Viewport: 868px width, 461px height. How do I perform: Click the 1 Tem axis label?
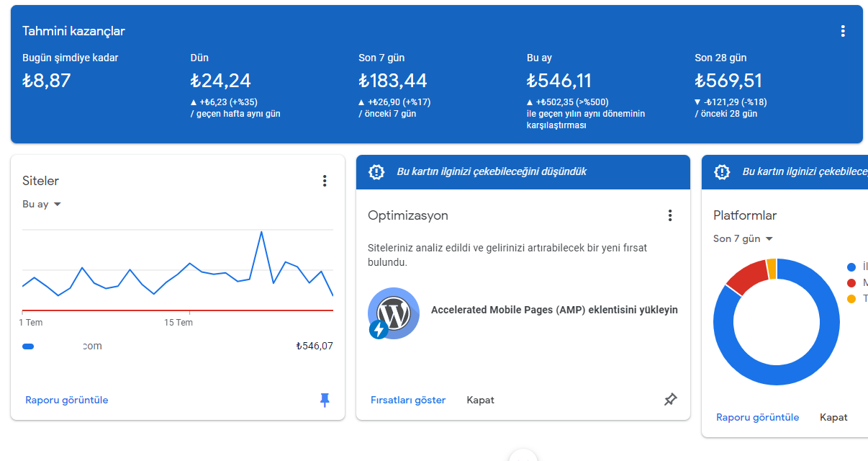(x=31, y=323)
